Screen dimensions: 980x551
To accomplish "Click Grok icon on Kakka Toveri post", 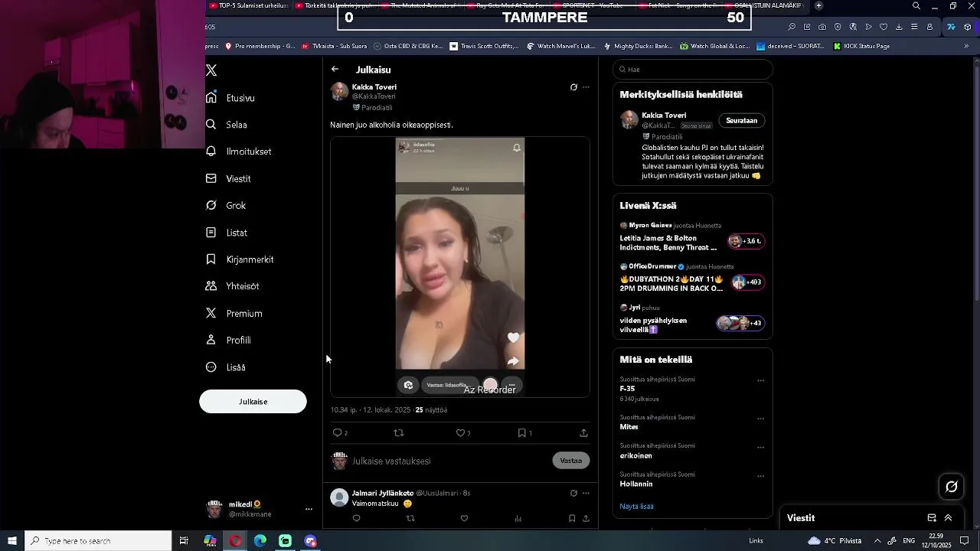I will click(x=573, y=87).
